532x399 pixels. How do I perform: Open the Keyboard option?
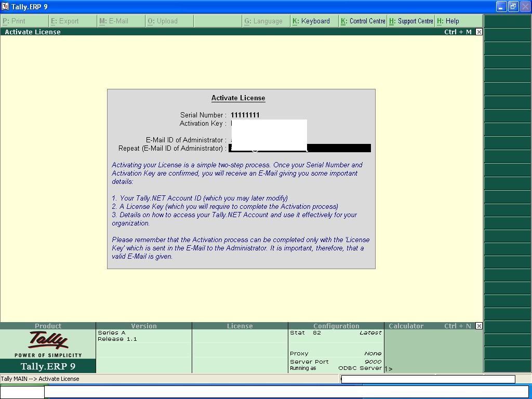tap(314, 21)
